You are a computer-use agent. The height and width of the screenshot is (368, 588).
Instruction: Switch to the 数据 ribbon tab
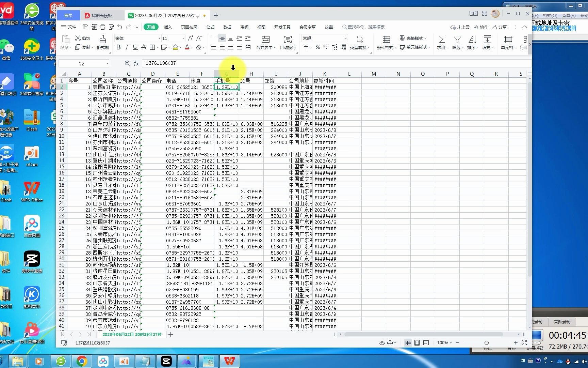(227, 27)
